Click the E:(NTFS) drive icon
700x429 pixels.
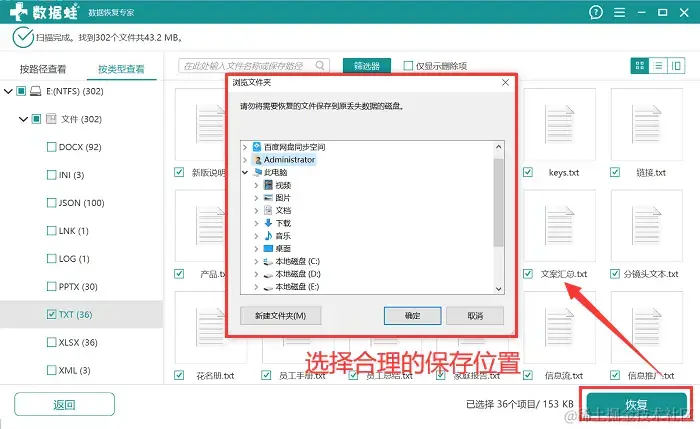tap(35, 92)
